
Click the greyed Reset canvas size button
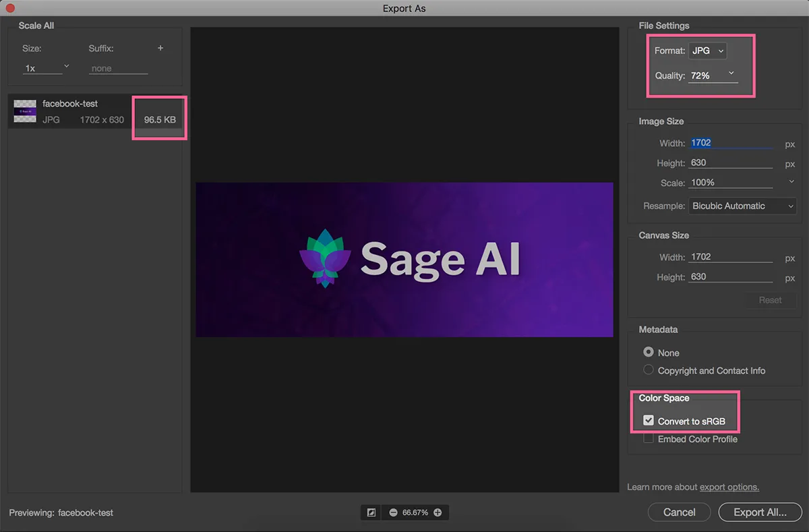(771, 300)
